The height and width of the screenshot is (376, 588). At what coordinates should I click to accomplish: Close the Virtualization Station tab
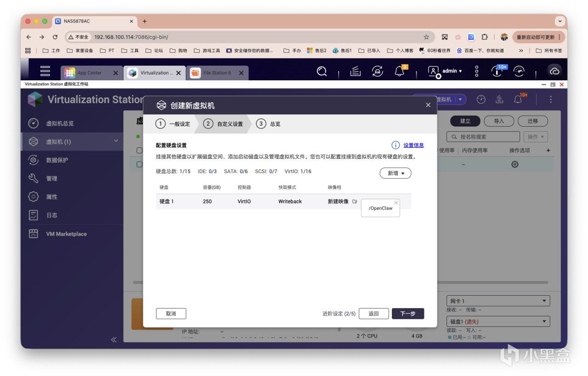[x=178, y=73]
